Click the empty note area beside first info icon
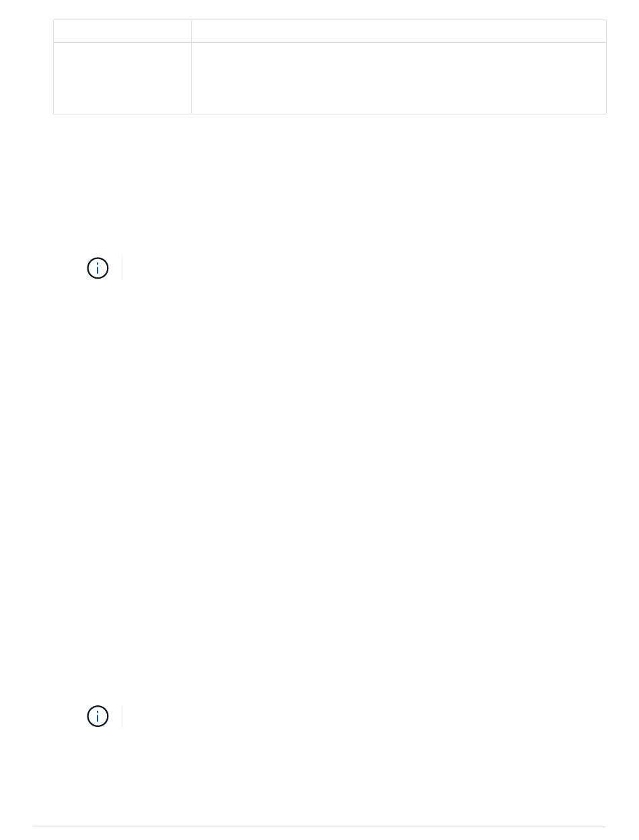639x840 pixels. [x=364, y=268]
